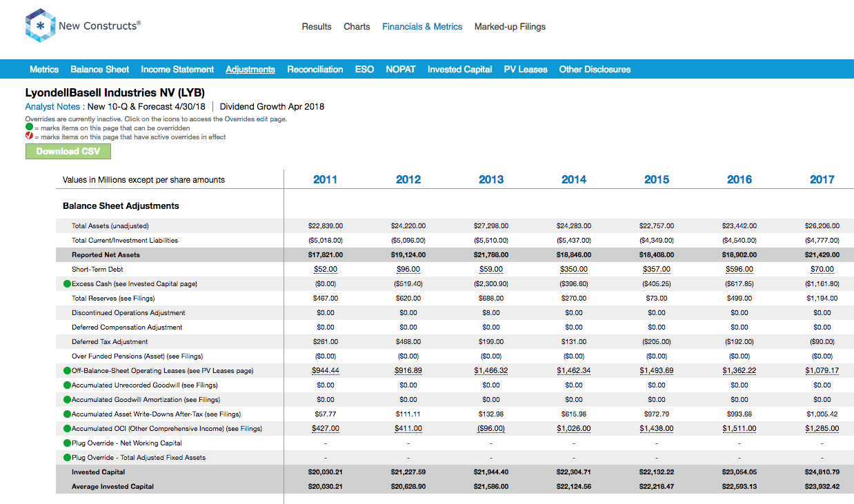
Task: Click 2012 Total Assets value $24,220.00
Action: pyautogui.click(x=408, y=226)
